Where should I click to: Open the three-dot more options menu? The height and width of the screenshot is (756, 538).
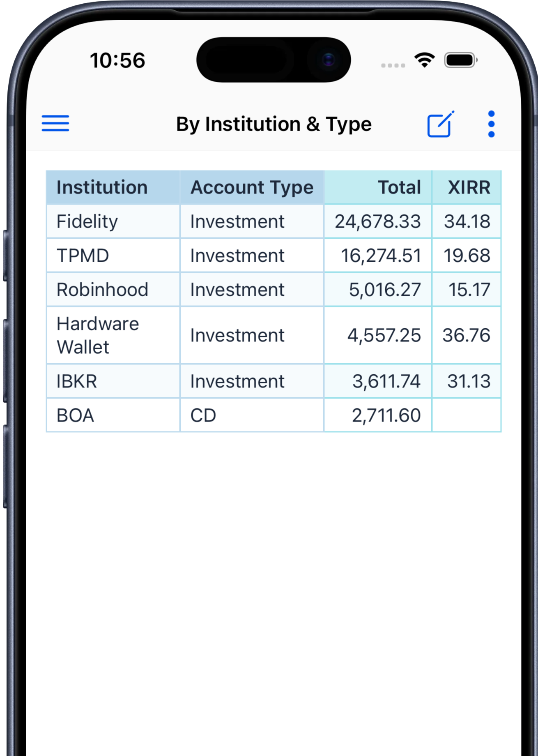click(x=491, y=124)
